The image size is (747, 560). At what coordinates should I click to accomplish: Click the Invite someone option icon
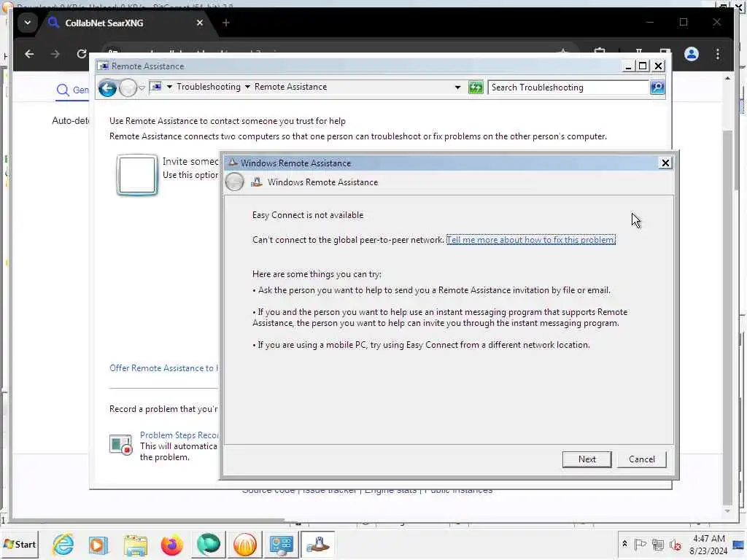[137, 175]
